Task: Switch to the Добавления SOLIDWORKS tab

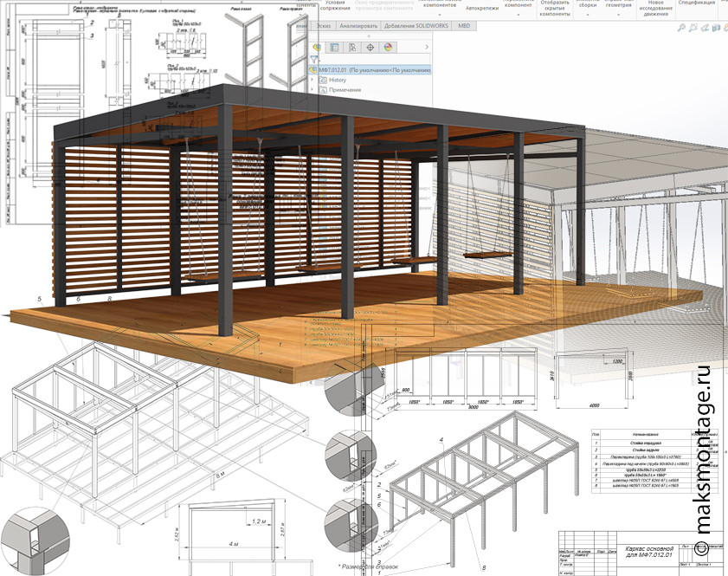Action: [416, 26]
